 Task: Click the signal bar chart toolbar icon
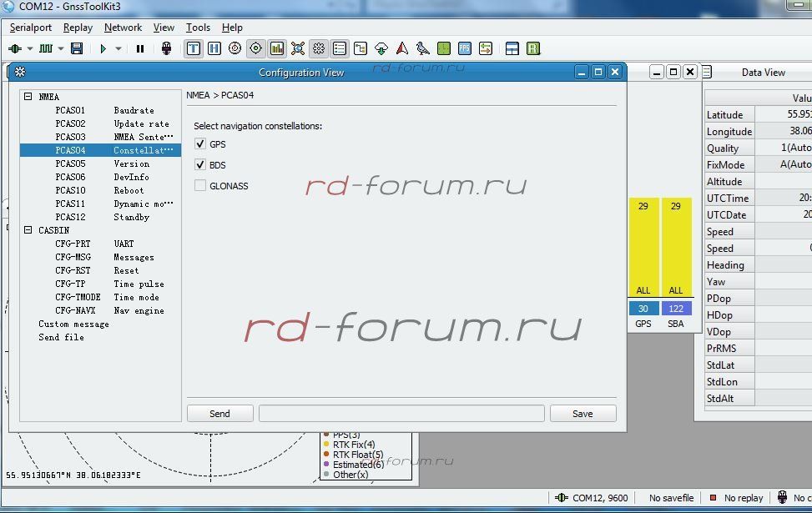[x=277, y=49]
